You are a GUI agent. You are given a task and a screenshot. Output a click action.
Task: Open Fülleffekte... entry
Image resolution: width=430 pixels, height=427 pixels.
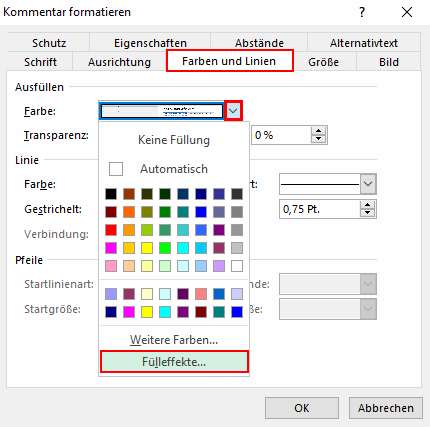tap(174, 362)
